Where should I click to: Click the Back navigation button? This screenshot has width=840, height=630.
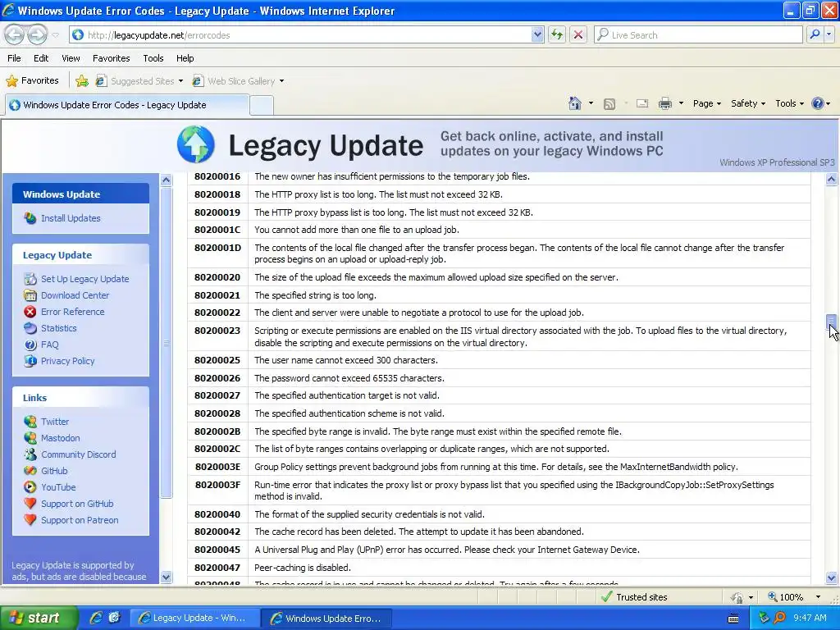15,34
